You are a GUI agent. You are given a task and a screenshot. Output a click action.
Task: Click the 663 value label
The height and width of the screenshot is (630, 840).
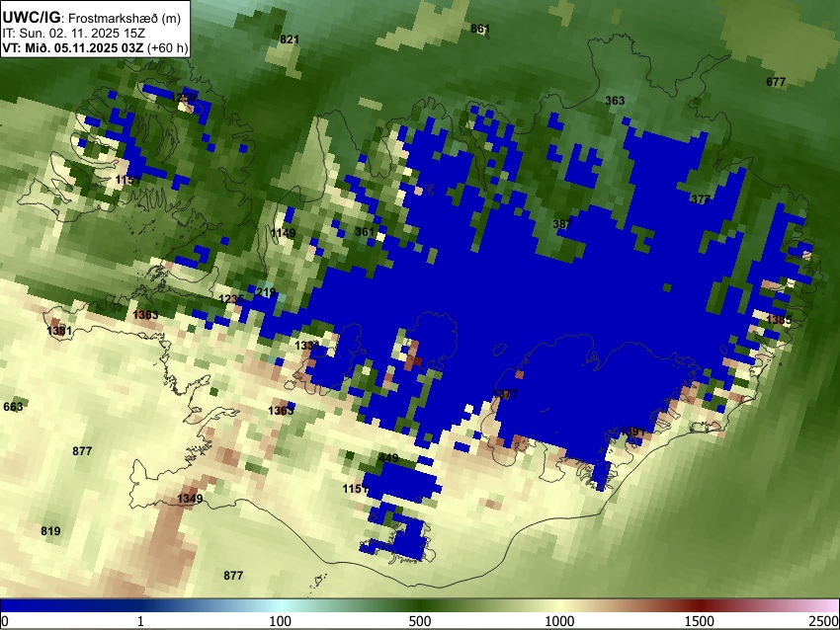pos(14,406)
